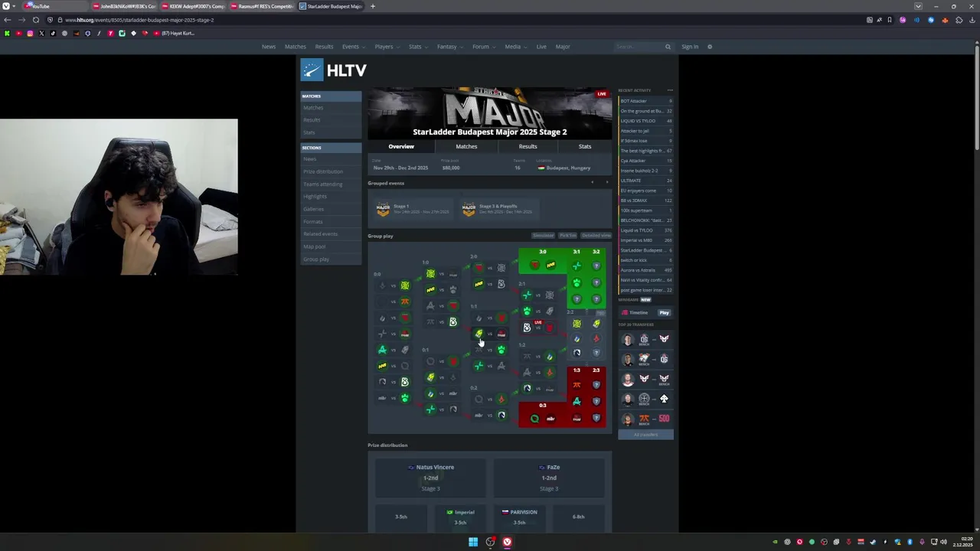Reload the current page
Screen dimensions: 980x551
(35, 20)
